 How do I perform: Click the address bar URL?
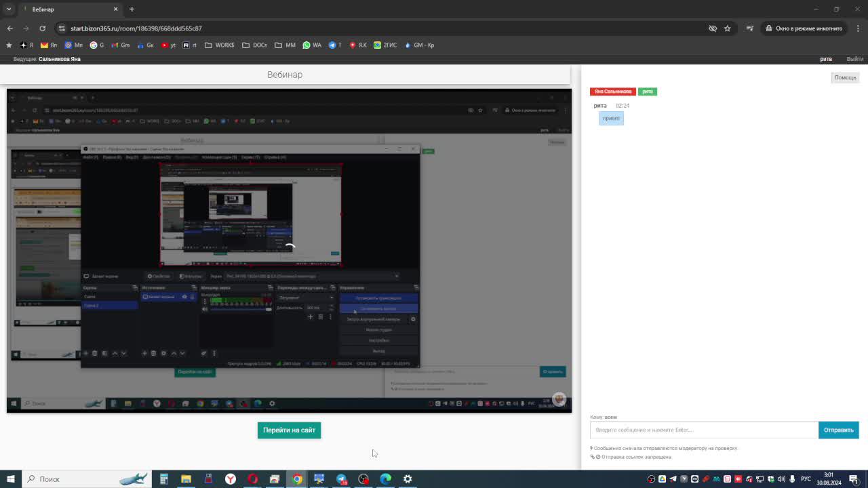(x=136, y=28)
